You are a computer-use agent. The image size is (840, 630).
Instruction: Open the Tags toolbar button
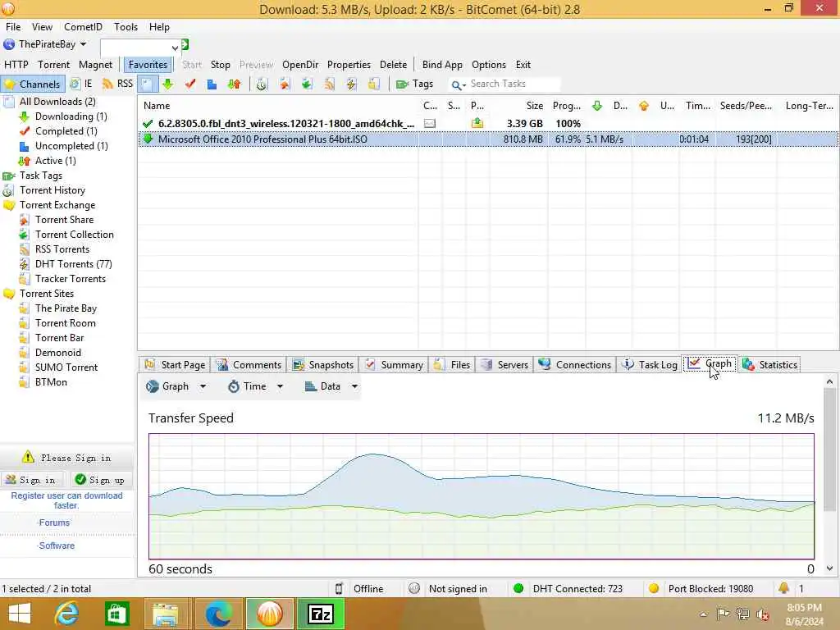(414, 84)
